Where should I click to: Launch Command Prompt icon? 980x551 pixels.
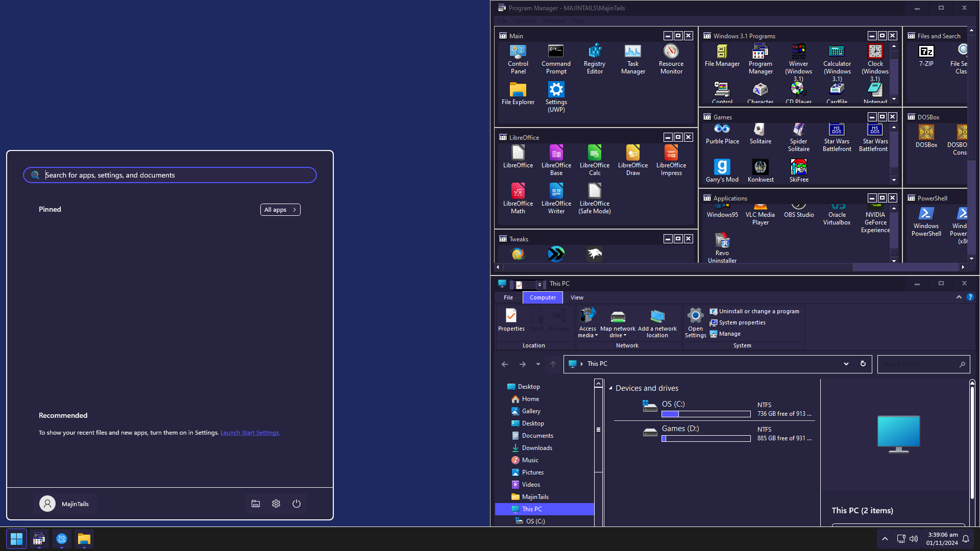[x=556, y=59]
